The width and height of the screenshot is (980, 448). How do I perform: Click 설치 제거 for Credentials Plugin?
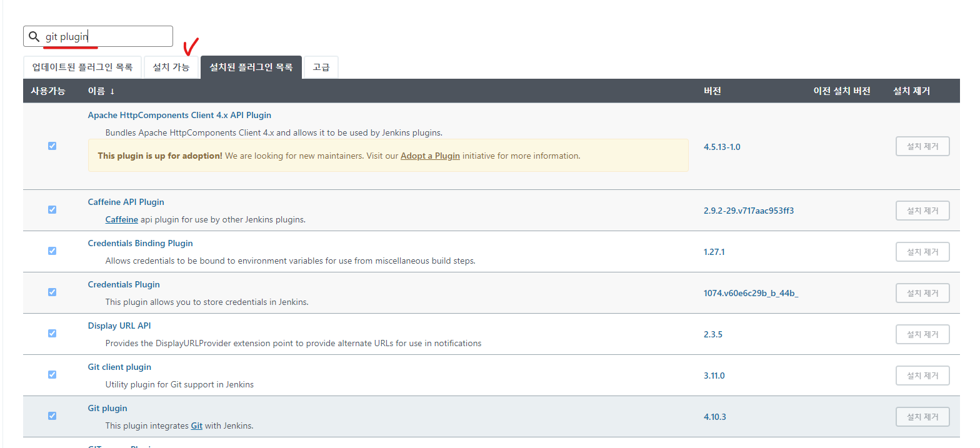point(922,293)
